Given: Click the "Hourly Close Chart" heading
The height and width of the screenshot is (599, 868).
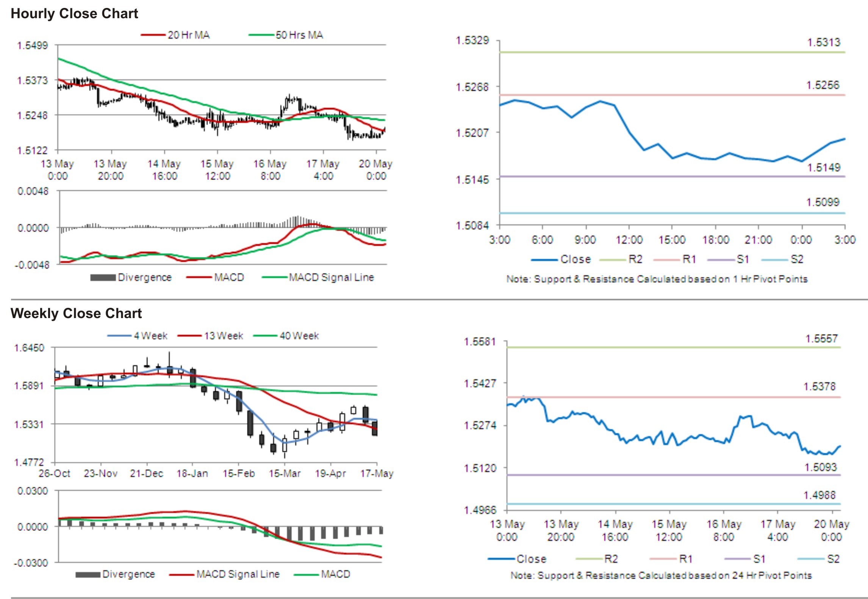Looking at the screenshot, I should coord(74,14).
